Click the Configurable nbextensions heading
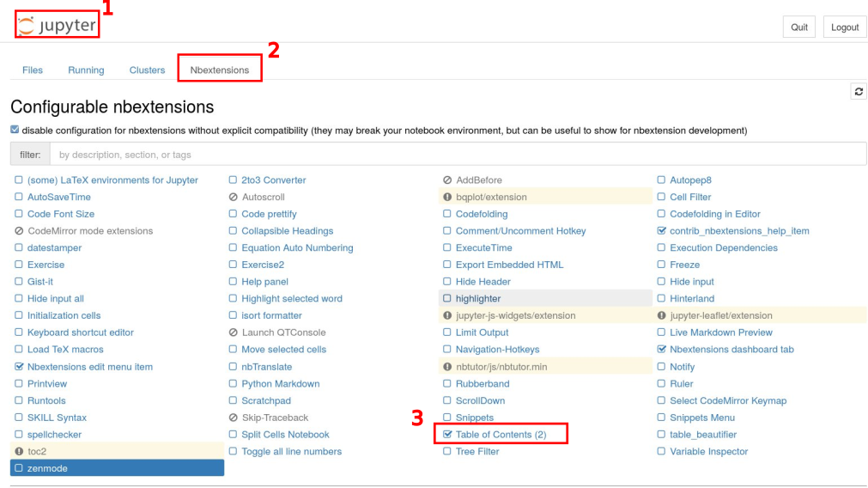The width and height of the screenshot is (868, 488). click(x=112, y=107)
